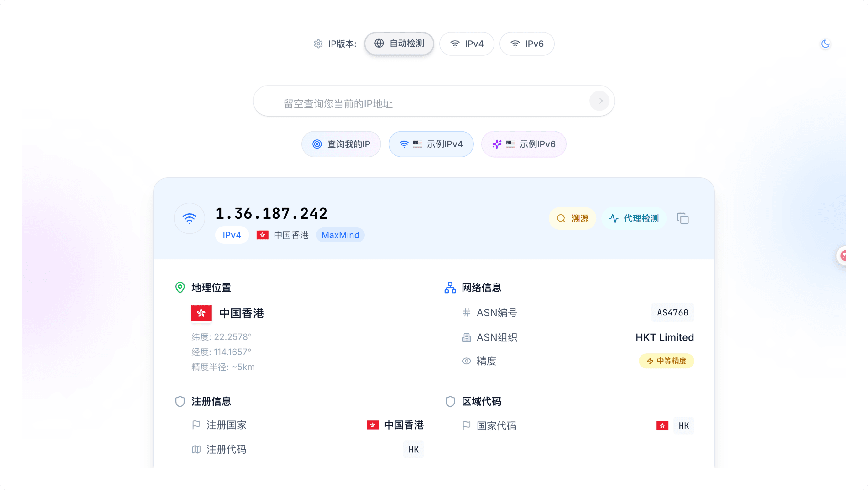
Task: Click the eye icon next to 精度
Action: tap(466, 361)
